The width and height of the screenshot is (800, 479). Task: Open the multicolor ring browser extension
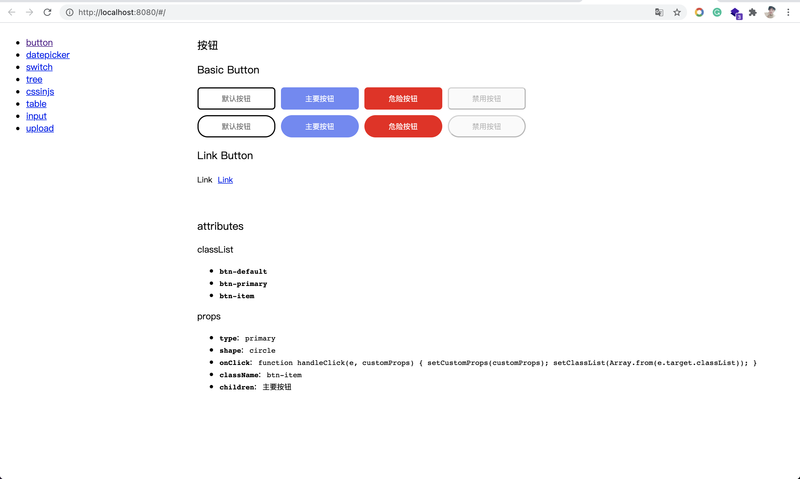(x=699, y=12)
